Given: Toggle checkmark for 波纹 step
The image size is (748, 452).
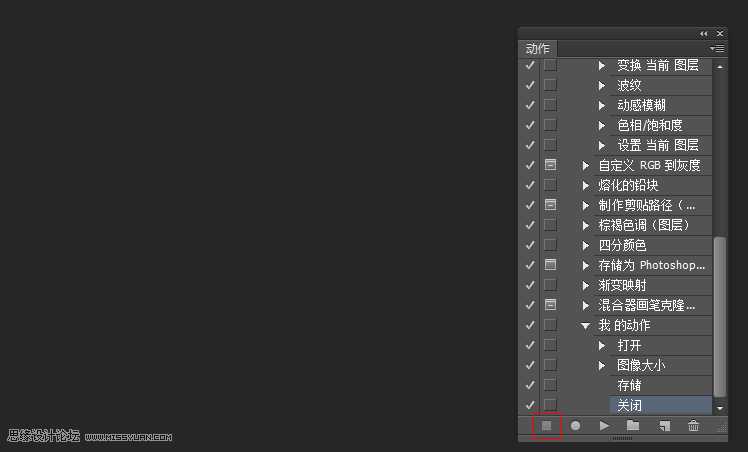Looking at the screenshot, I should pyautogui.click(x=530, y=85).
